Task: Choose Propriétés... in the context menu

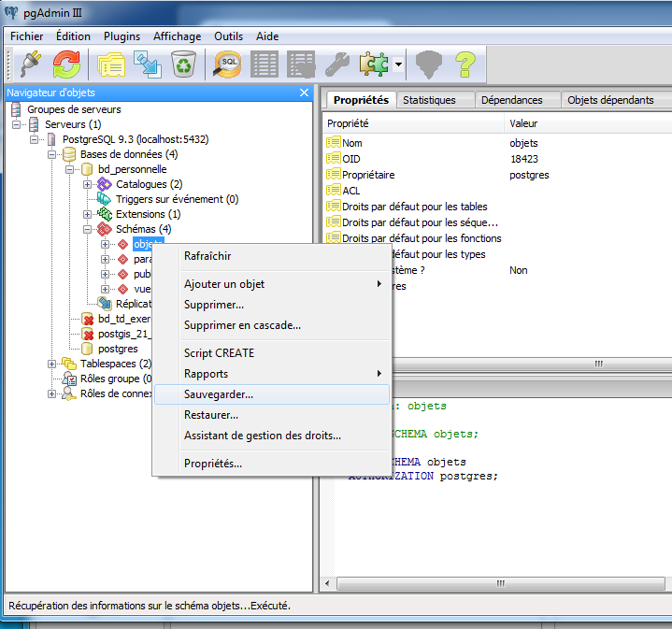Action: click(x=272, y=464)
